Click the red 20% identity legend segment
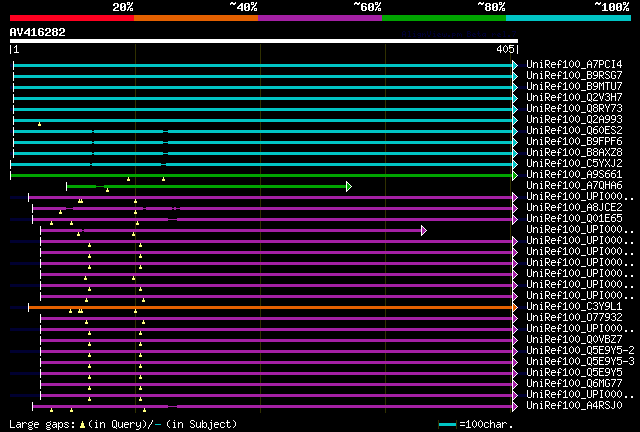 coord(72,18)
